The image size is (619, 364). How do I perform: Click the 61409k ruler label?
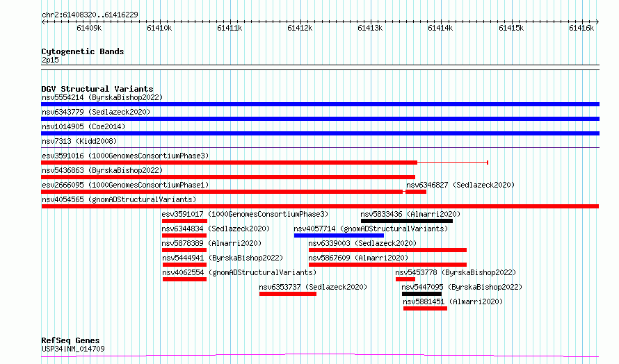tap(89, 28)
